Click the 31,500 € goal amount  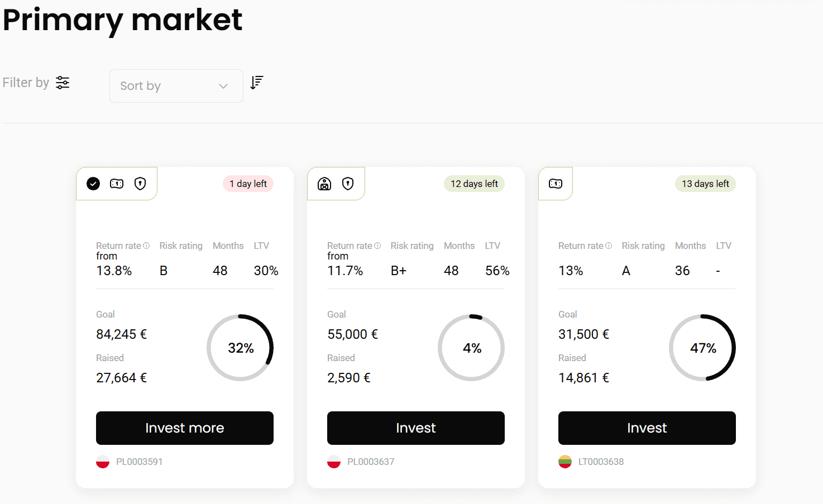click(584, 334)
